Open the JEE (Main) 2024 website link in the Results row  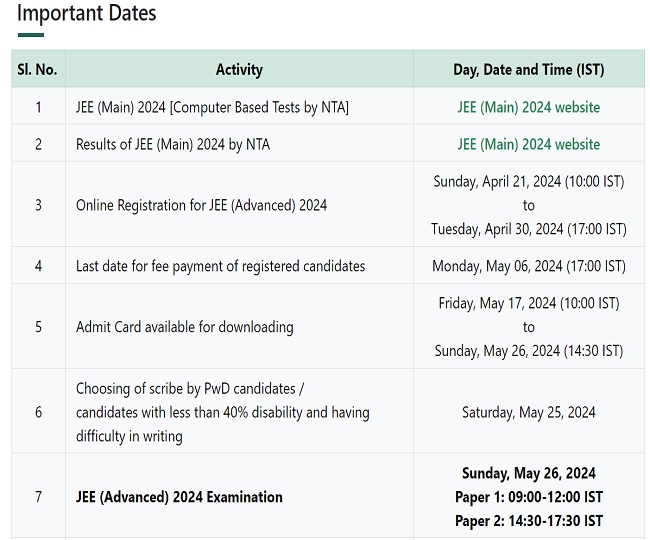click(528, 144)
